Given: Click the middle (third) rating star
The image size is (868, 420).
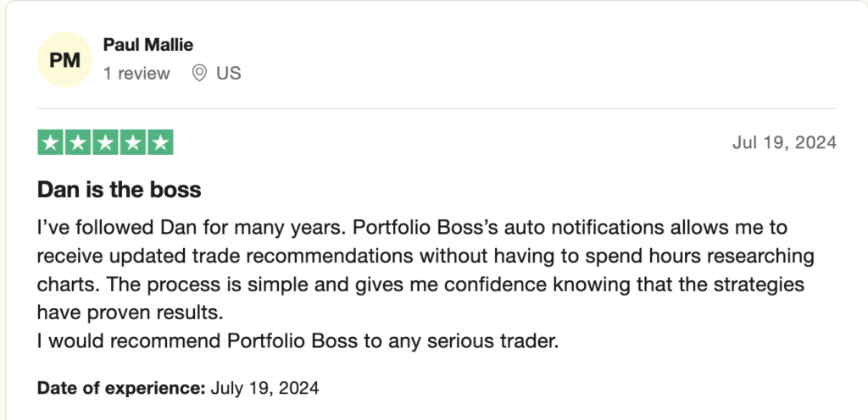Looking at the screenshot, I should click(x=105, y=142).
